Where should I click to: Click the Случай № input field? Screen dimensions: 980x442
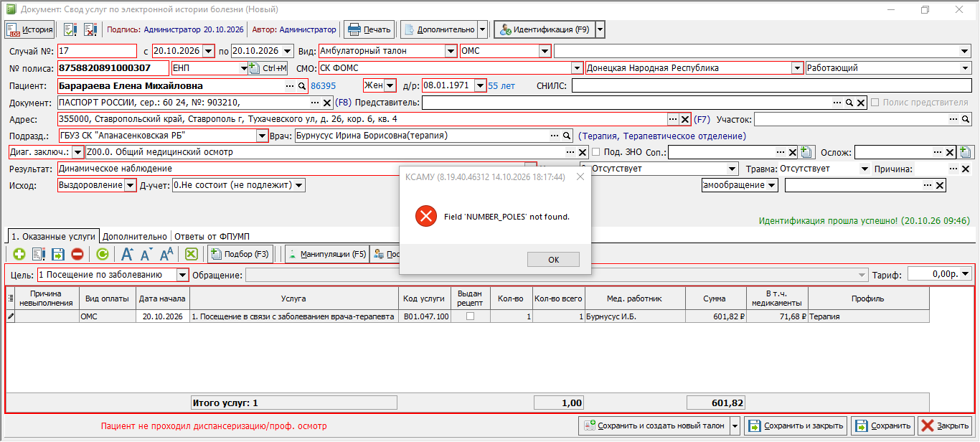(97, 51)
